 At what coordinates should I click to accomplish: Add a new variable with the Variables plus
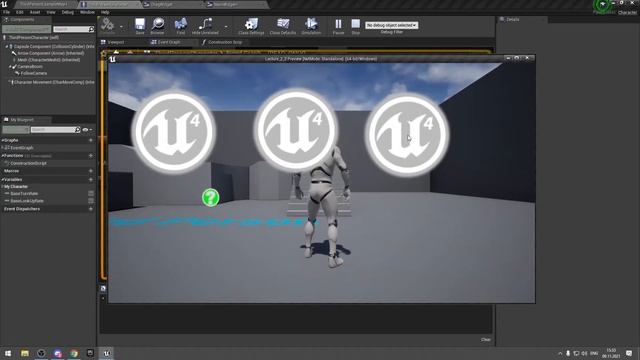91,180
